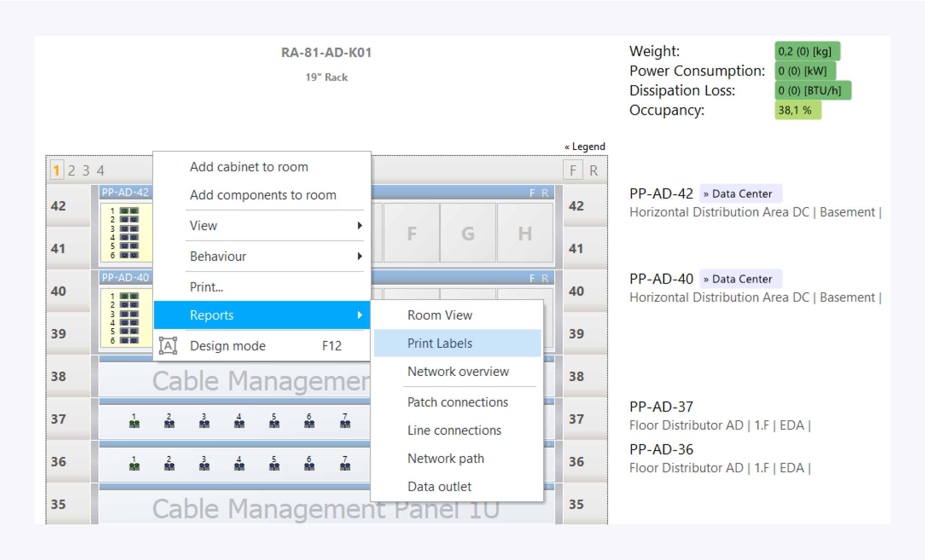Select slot H in PP-AD-42 panel
The width and height of the screenshot is (925, 560).
[525, 233]
